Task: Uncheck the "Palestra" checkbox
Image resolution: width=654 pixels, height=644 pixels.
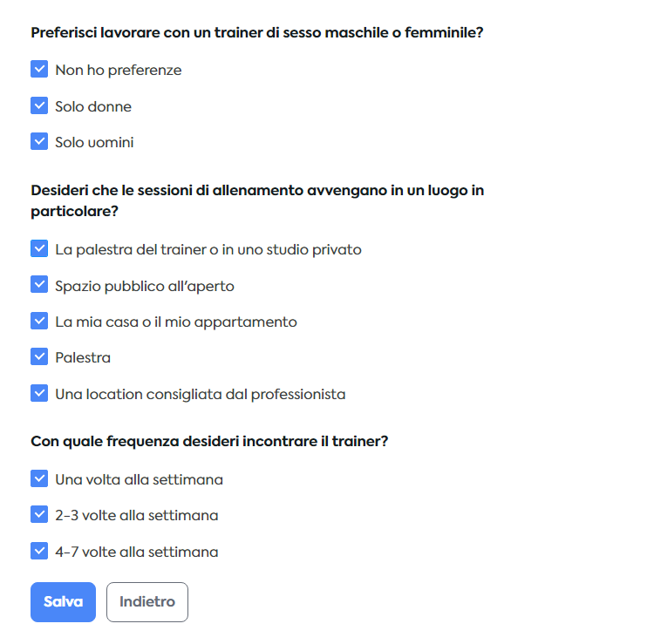Action: point(39,356)
